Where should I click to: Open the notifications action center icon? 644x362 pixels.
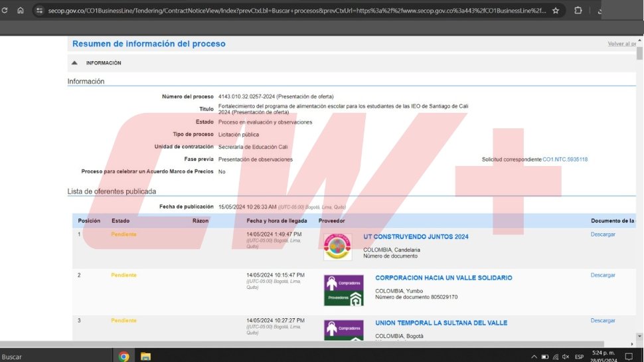[629, 356]
